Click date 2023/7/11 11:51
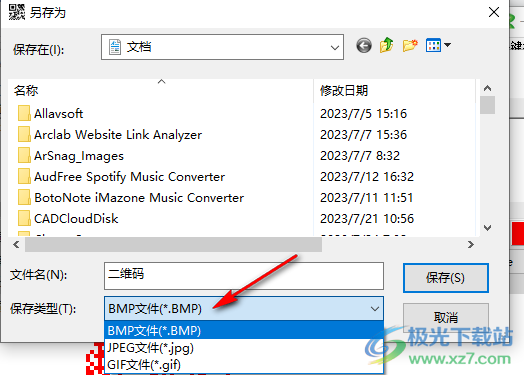Image resolution: width=524 pixels, height=375 pixels. pyautogui.click(x=367, y=198)
